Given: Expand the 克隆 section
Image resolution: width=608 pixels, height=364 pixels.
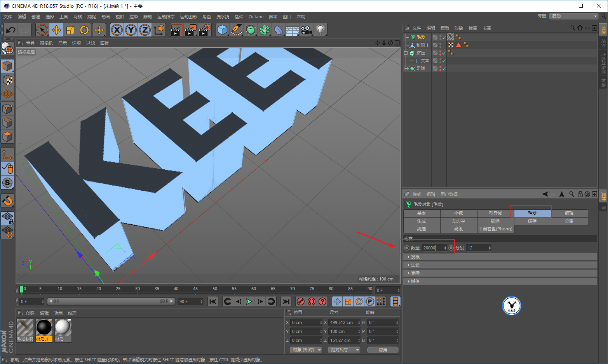Looking at the screenshot, I should pos(500,273).
